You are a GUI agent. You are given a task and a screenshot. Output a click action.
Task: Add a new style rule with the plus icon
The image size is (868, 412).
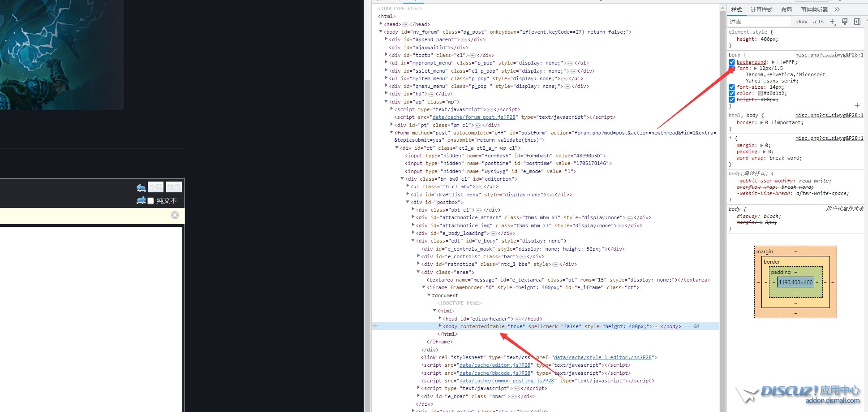point(833,22)
